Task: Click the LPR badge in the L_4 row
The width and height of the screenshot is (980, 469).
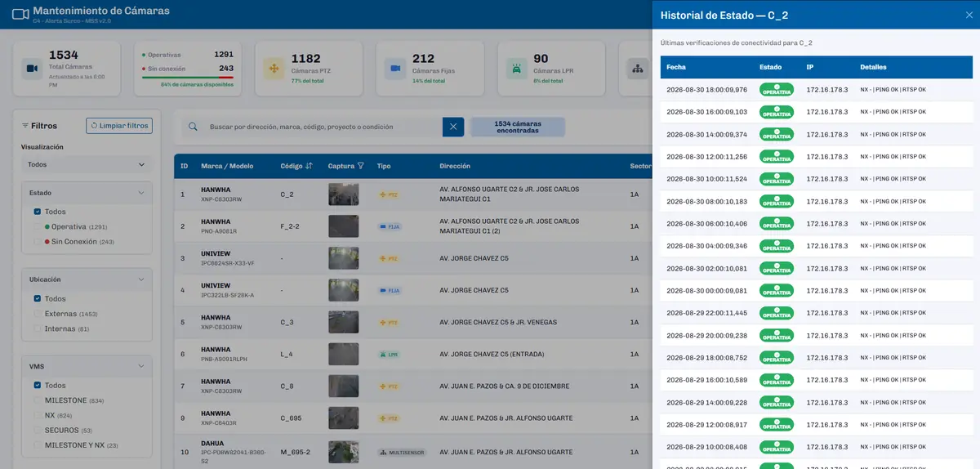Action: 389,355
